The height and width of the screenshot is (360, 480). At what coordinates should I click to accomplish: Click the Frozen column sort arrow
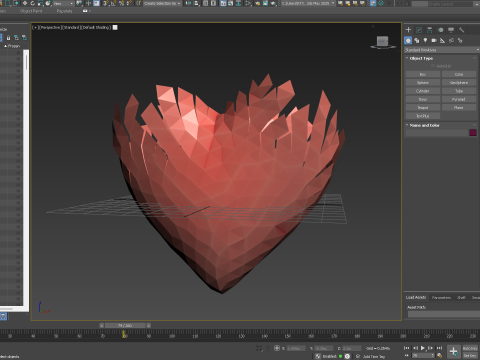[x=5, y=46]
